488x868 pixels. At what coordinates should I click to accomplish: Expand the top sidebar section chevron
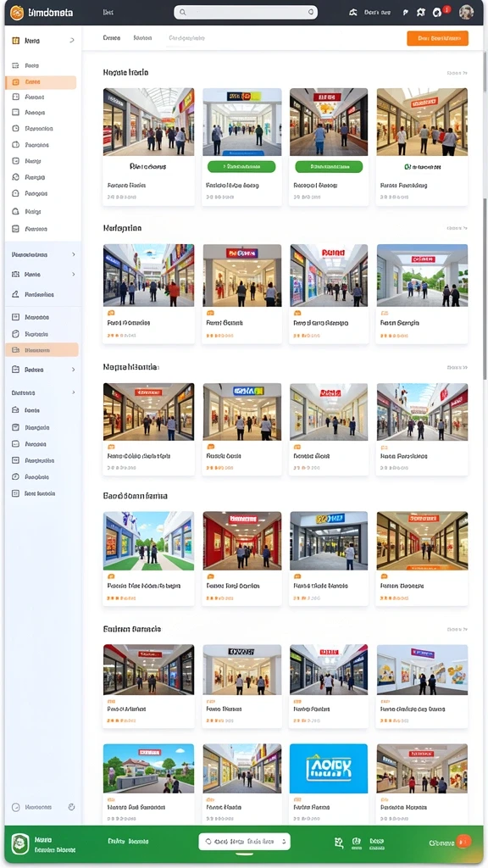click(x=72, y=41)
